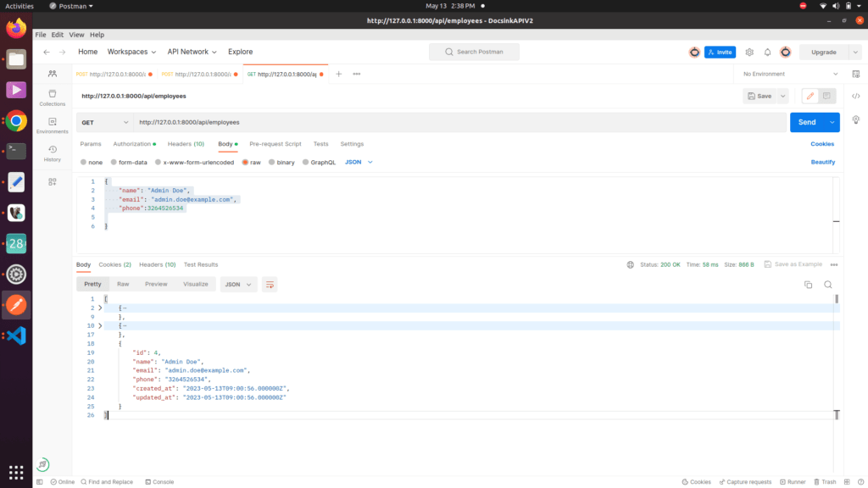
Task: Click the notifications bell icon
Action: 767,52
